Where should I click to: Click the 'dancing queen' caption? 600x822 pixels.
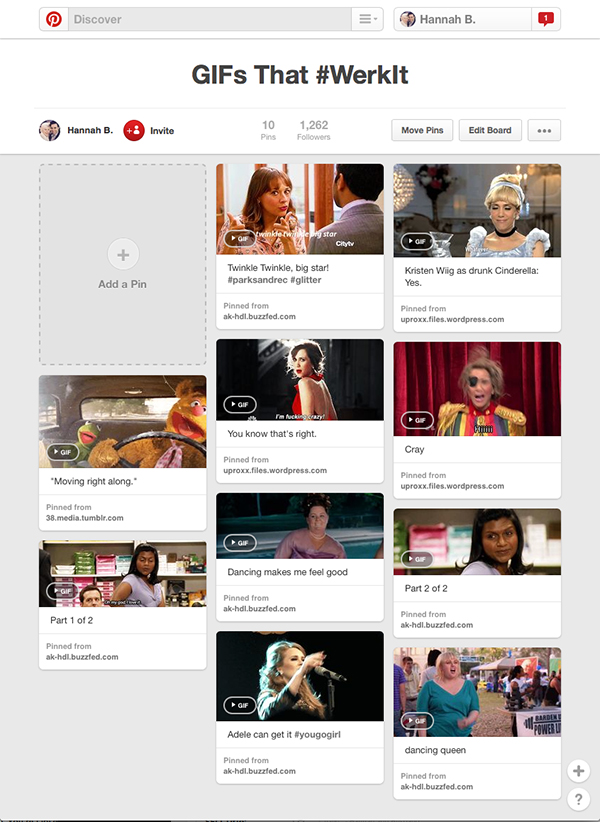pos(435,750)
